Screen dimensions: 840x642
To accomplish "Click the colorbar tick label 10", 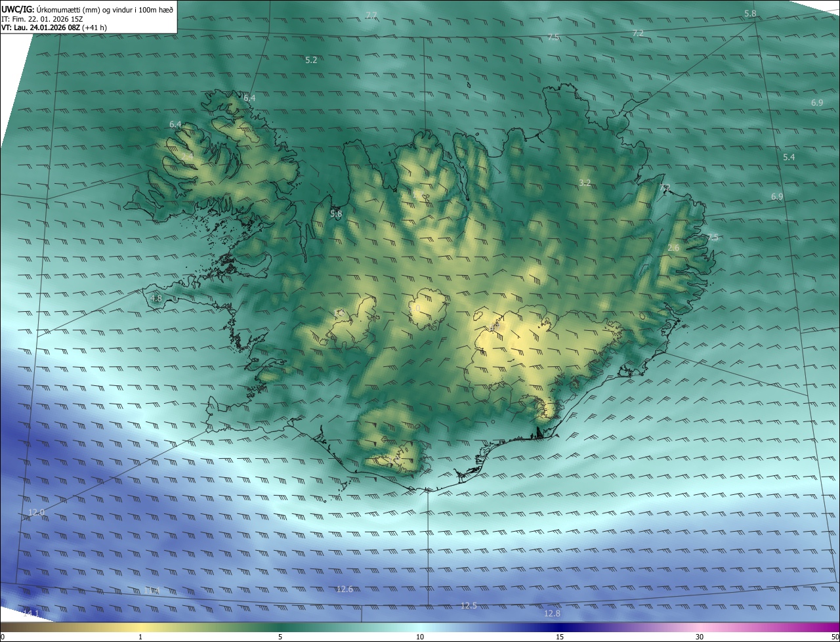I will (x=420, y=637).
